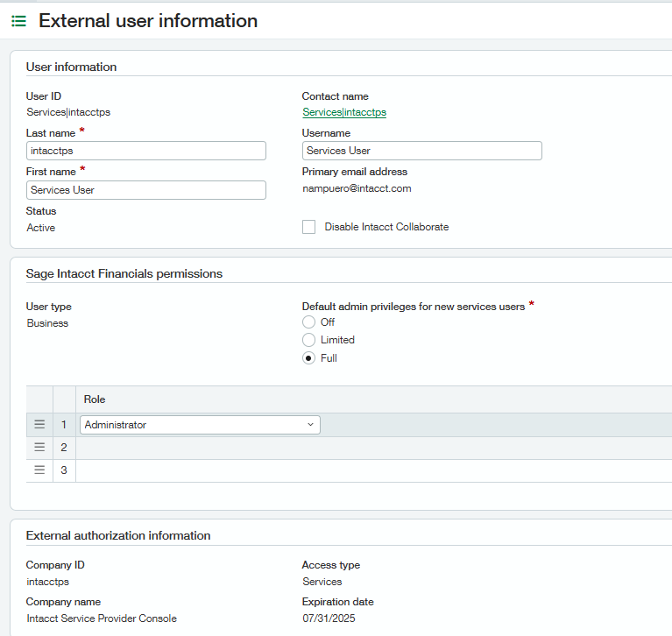
Task: Click row number 2 in roles table
Action: (x=64, y=448)
